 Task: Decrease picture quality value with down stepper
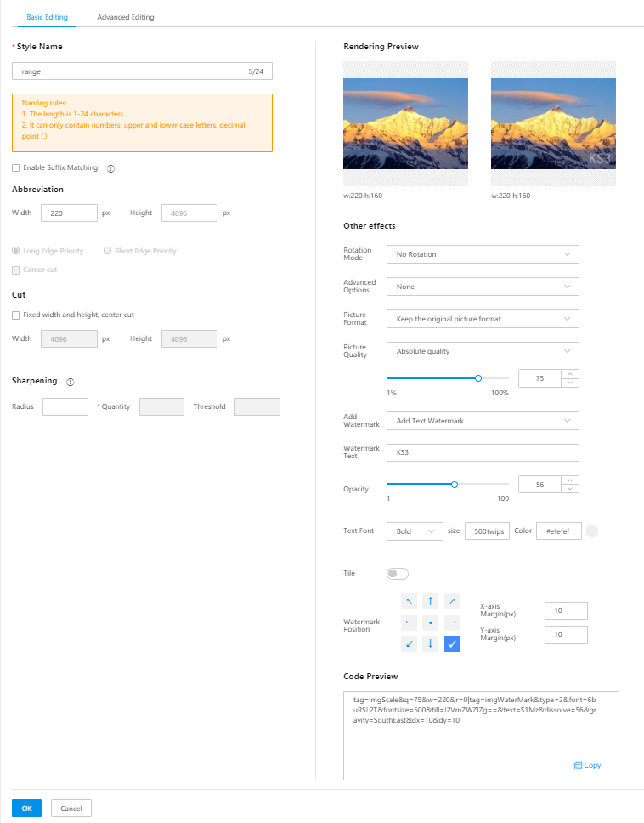point(570,383)
